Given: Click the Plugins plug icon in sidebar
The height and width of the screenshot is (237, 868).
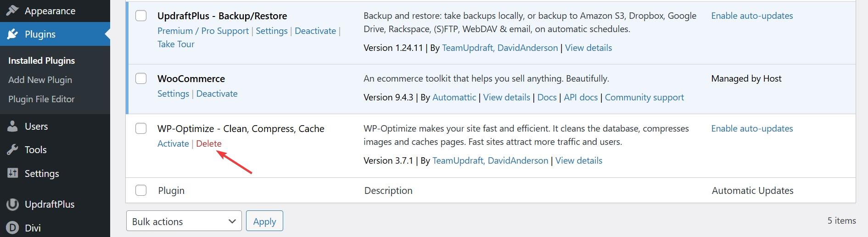Looking at the screenshot, I should pos(12,34).
